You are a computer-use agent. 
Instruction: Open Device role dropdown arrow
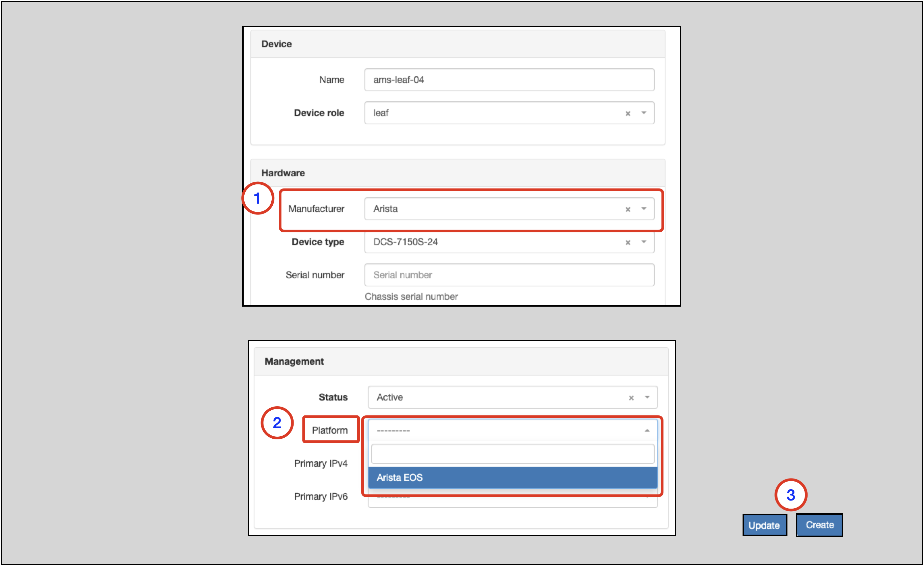pyautogui.click(x=644, y=113)
